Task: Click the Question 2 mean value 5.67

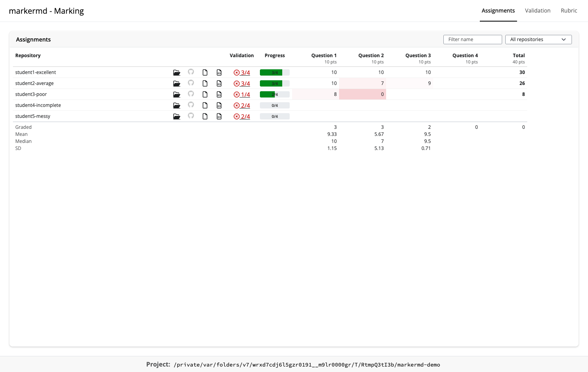Action: coord(379,134)
